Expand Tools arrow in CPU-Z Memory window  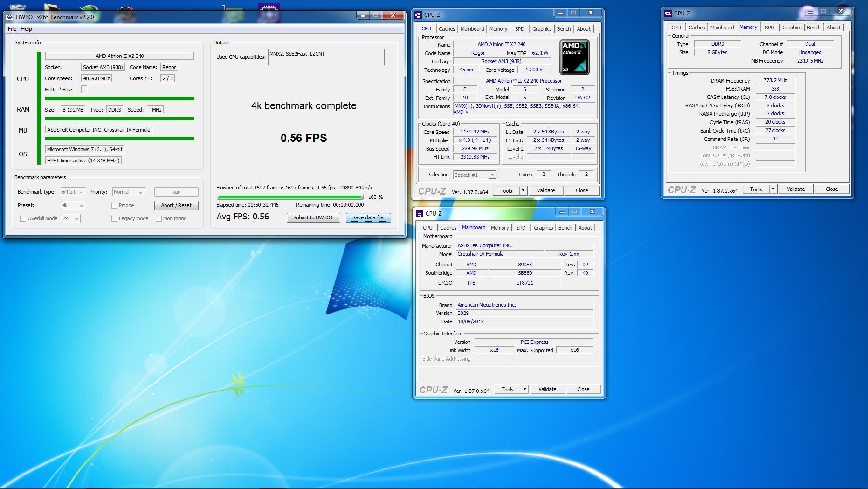tap(773, 189)
